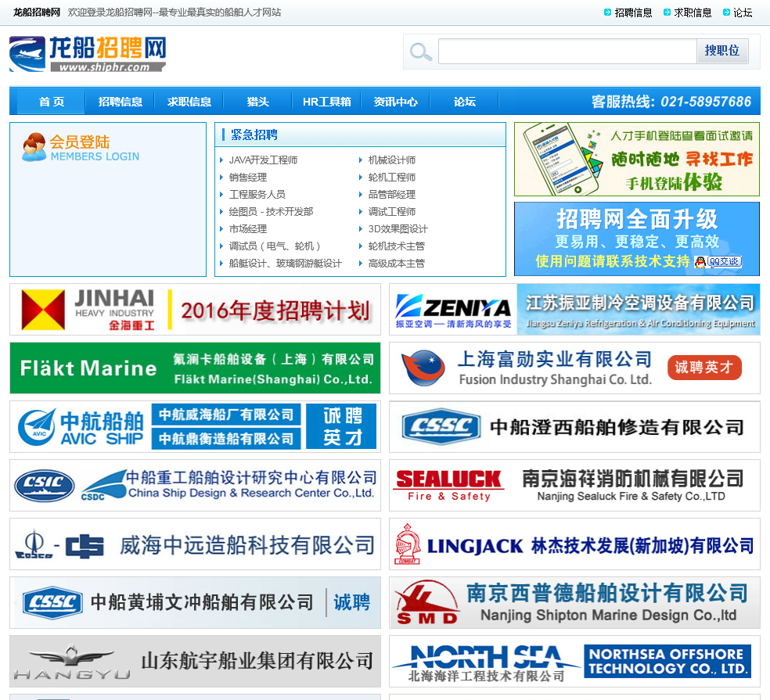Click the arrow icon beside 求职信息 at top
This screenshot has height=700, width=770.
(667, 13)
